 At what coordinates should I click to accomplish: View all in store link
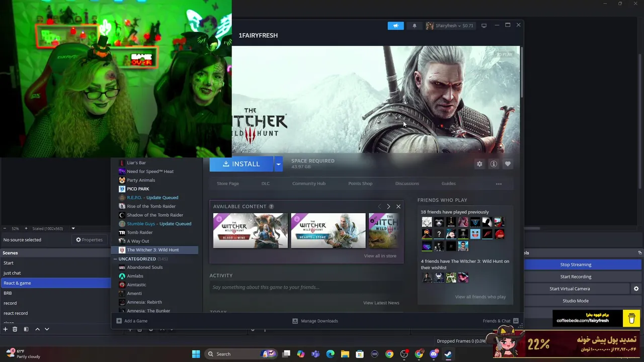380,256
